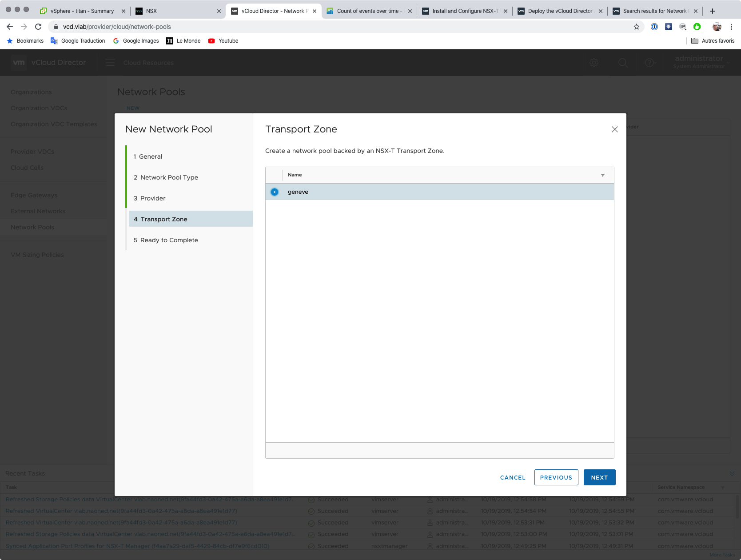This screenshot has height=560, width=741.
Task: Click the NEW network pool button
Action: 133,108
